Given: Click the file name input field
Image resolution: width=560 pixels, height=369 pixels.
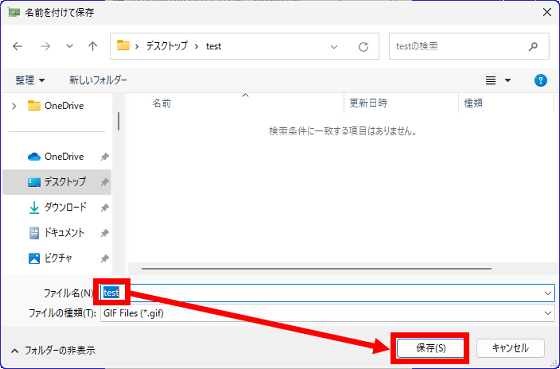Looking at the screenshot, I should point(327,293).
